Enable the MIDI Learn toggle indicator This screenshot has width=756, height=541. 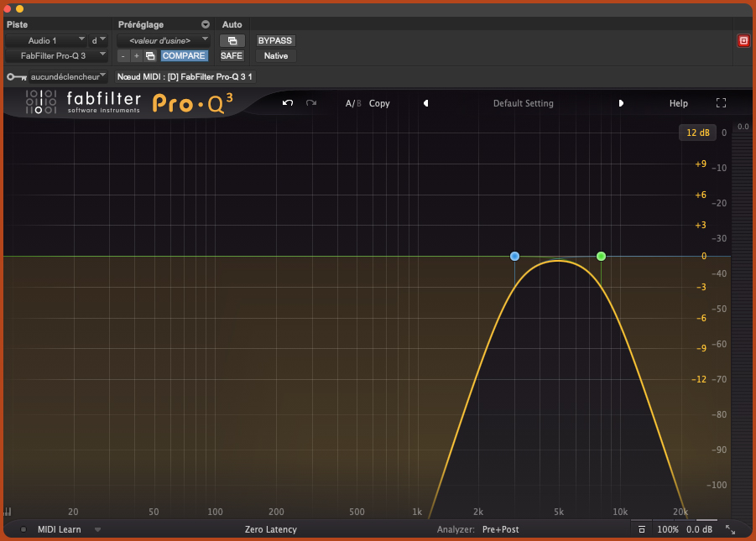click(x=23, y=529)
